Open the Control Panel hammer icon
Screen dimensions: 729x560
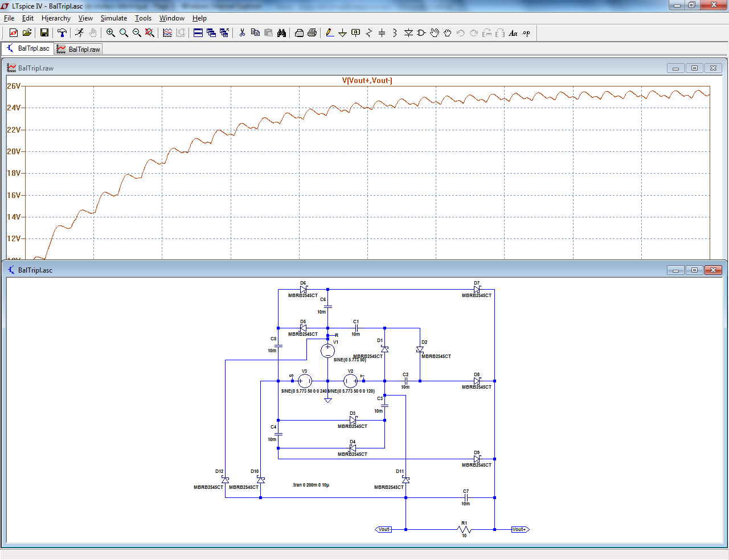coord(62,33)
